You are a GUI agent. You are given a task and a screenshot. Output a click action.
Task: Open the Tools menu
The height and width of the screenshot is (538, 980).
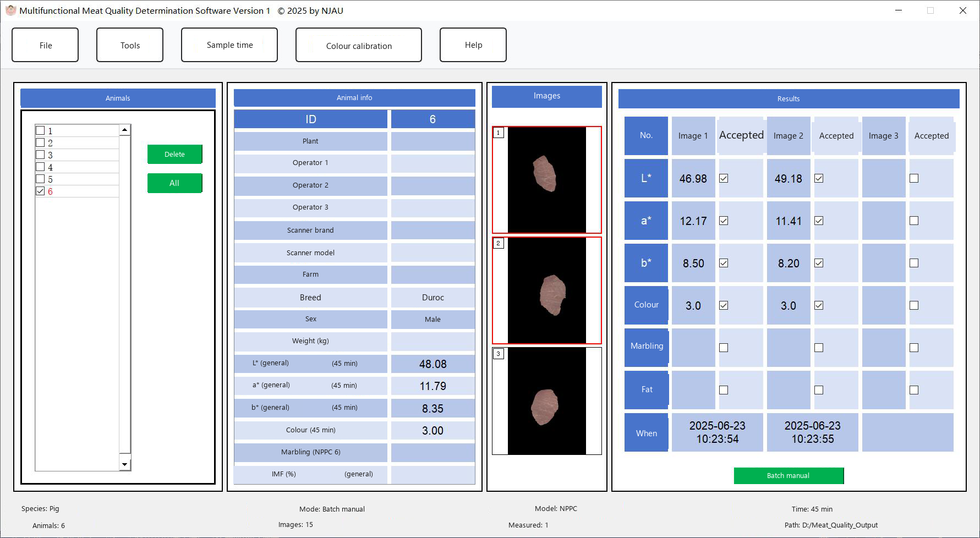click(130, 45)
